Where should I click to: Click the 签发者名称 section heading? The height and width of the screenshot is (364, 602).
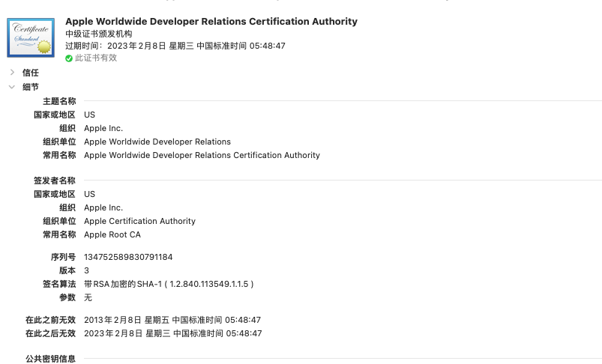coord(55,181)
